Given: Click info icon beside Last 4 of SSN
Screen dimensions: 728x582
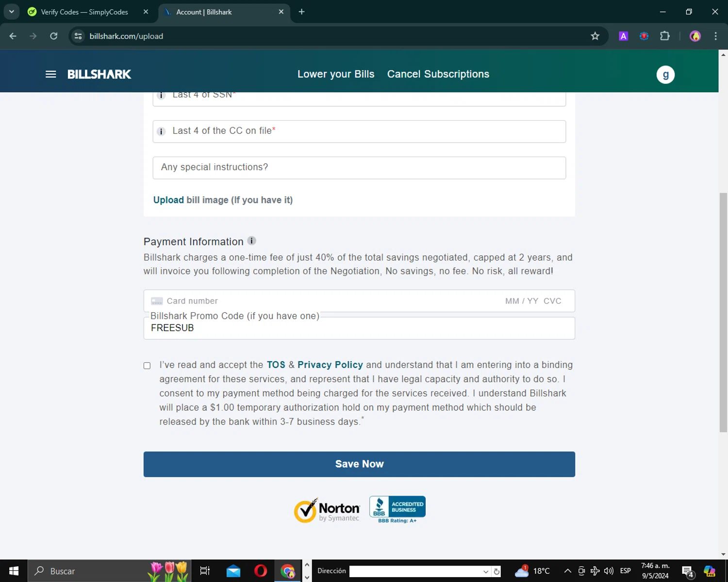Looking at the screenshot, I should pos(162,95).
